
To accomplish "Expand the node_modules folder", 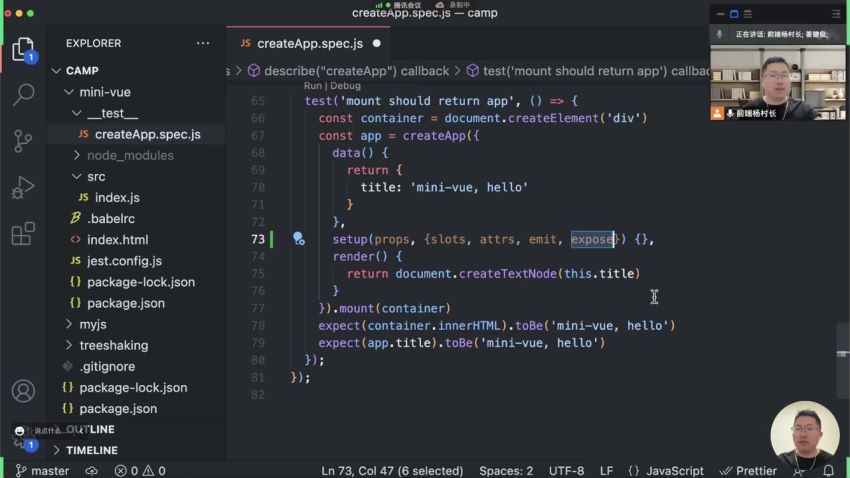I will tap(130, 155).
